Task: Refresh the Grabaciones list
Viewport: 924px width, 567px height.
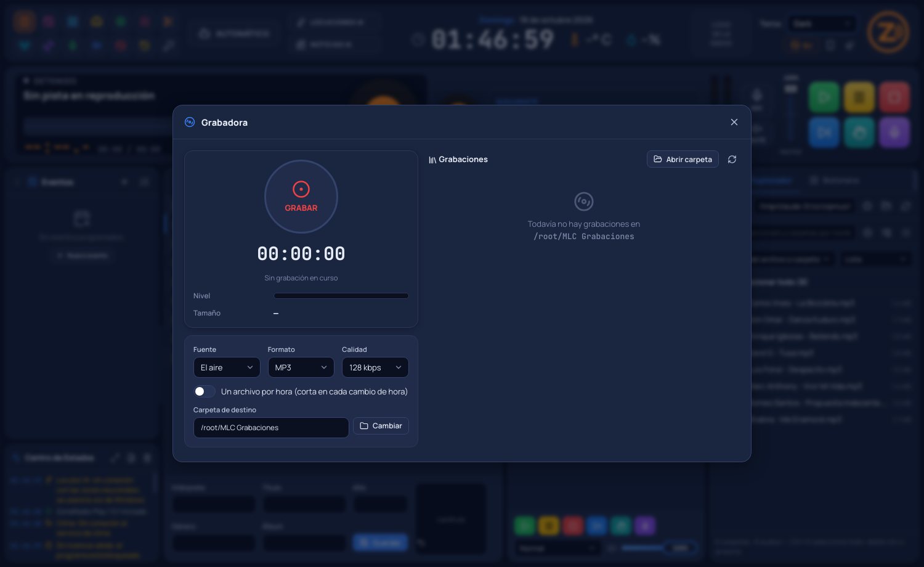Action: point(732,159)
